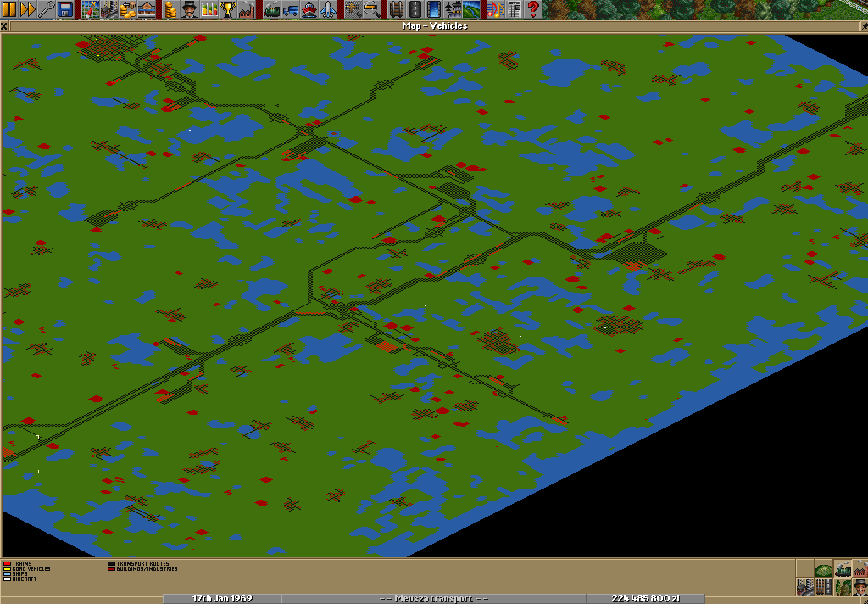Click the money balance 224 485 800 zl
This screenshot has width=868, height=604.
coord(645,598)
